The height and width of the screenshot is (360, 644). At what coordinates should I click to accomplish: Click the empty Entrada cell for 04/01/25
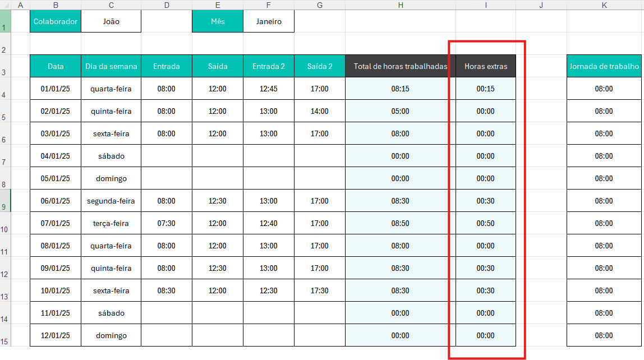pyautogui.click(x=166, y=156)
